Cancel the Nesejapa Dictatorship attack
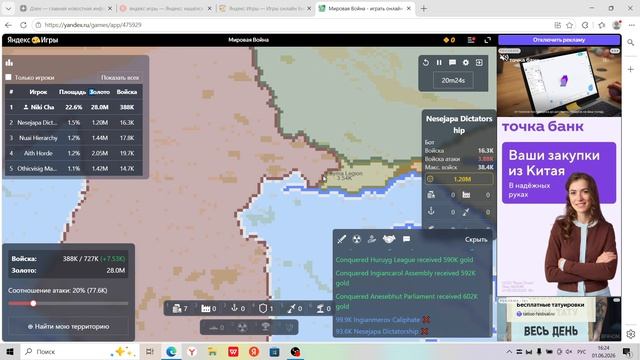This screenshot has height=360, width=640. [x=424, y=331]
